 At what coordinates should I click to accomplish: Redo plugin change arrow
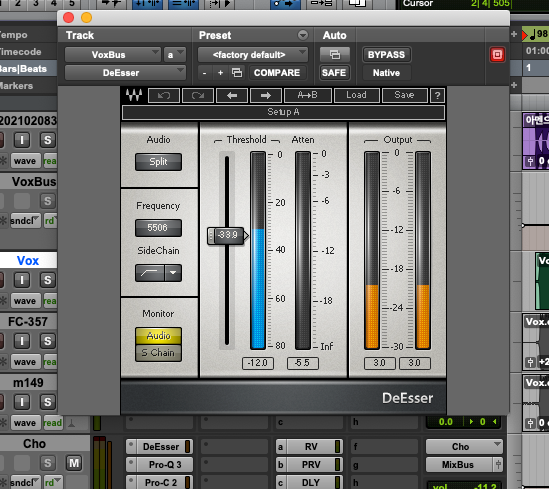pyautogui.click(x=198, y=95)
